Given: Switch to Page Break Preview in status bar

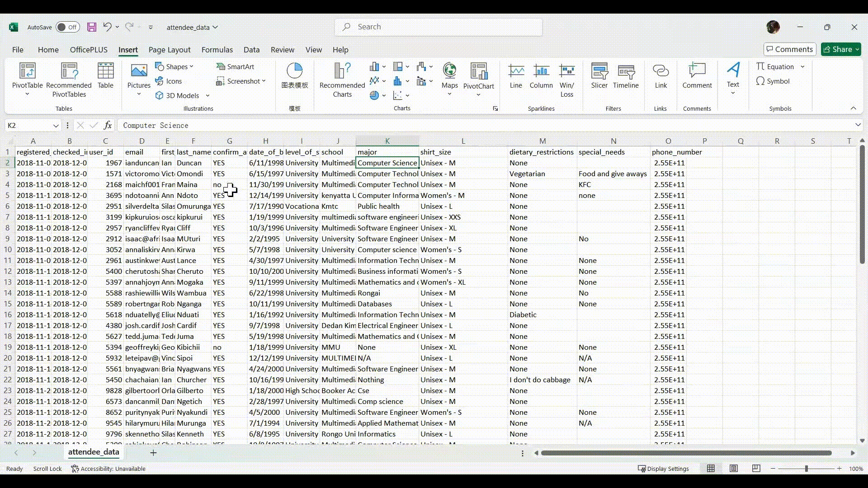Looking at the screenshot, I should click(756, 469).
